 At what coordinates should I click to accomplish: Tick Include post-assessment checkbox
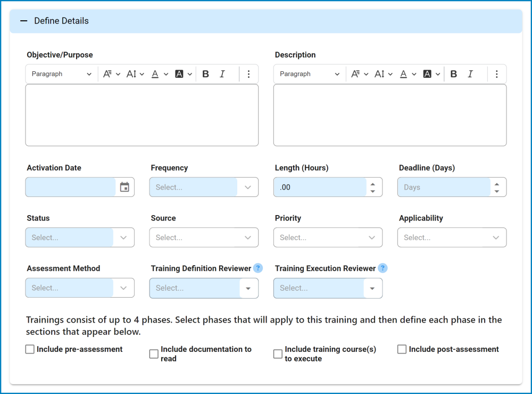click(402, 349)
